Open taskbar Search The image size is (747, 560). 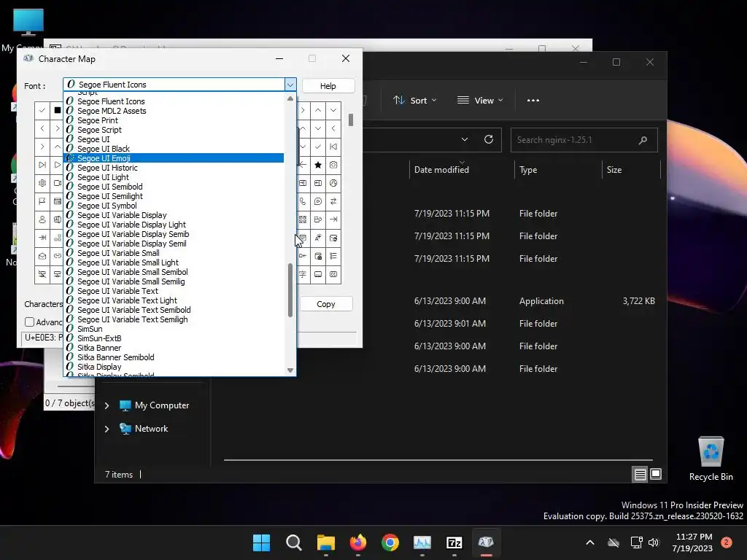pyautogui.click(x=293, y=542)
